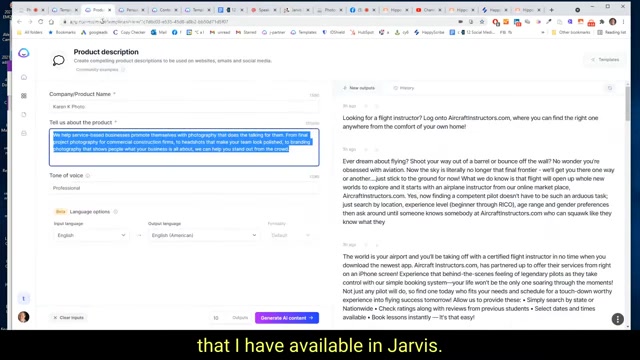Image resolution: width=640 pixels, height=360 pixels.
Task: Open the Jarvis logo home icon
Action: [x=24, y=53]
